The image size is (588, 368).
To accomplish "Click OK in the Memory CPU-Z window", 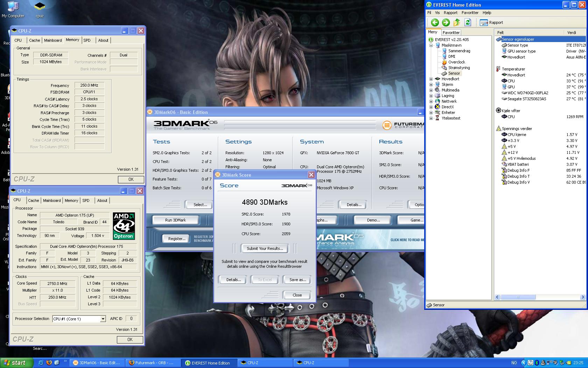I will [131, 179].
